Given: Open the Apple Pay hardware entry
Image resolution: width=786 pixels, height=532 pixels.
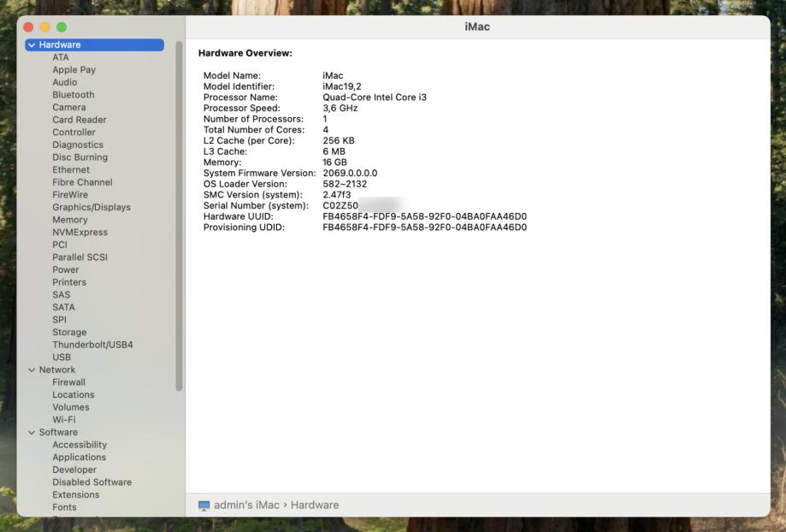Looking at the screenshot, I should pos(74,69).
